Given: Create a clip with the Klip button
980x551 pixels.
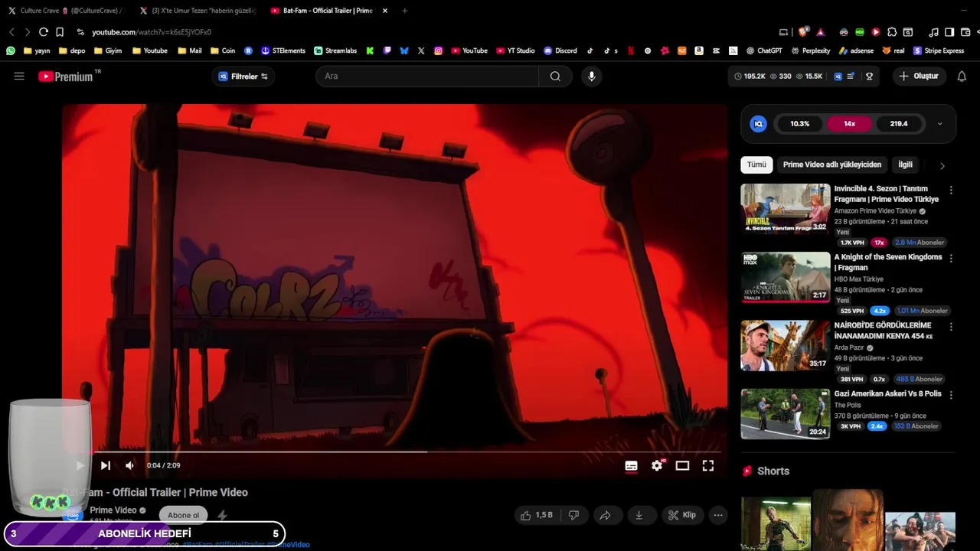Looking at the screenshot, I should pos(681,515).
